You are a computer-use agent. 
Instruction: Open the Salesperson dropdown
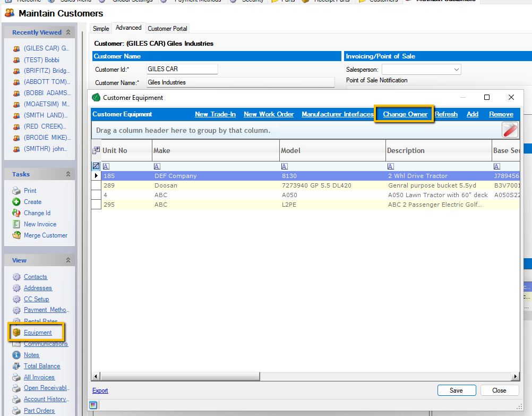(456, 70)
